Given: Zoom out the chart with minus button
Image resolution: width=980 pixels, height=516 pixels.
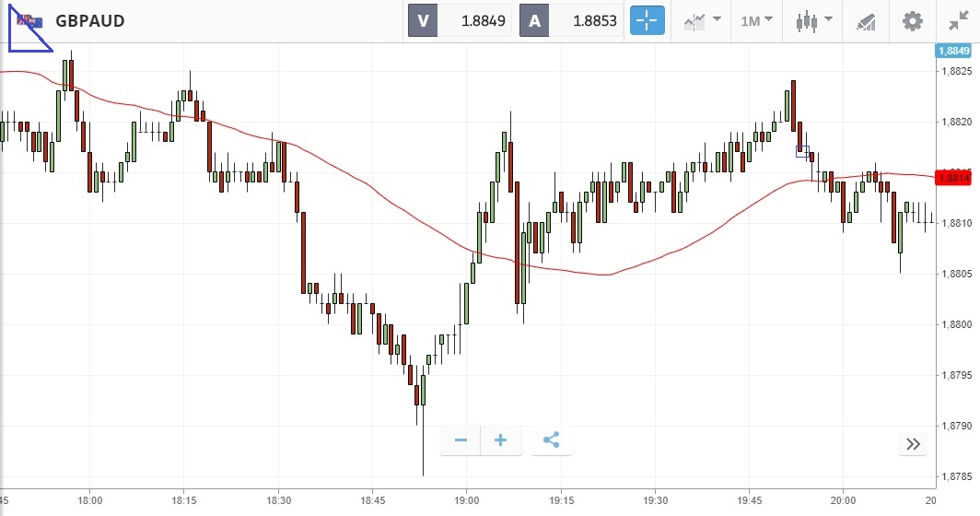Looking at the screenshot, I should point(461,440).
